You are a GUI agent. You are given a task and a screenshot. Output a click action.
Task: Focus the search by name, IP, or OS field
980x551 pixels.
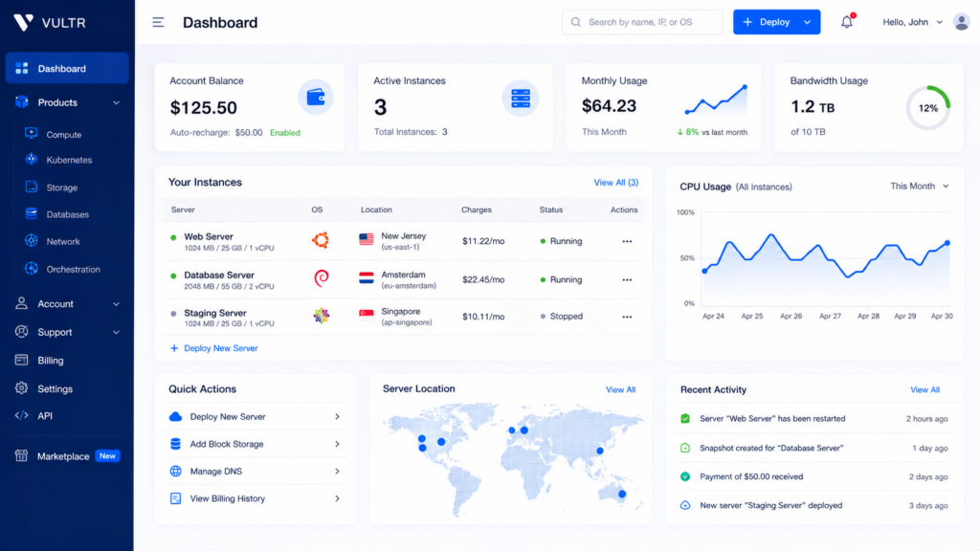[x=642, y=22]
